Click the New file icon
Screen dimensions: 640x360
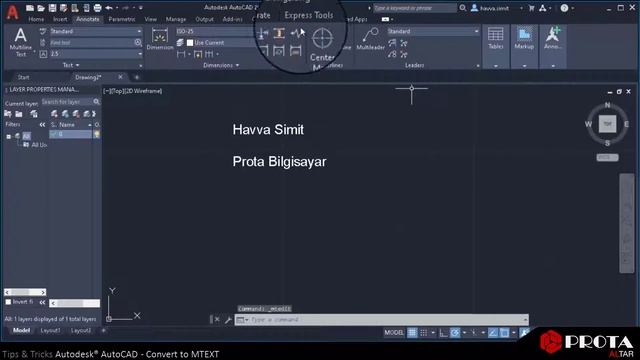pyautogui.click(x=29, y=8)
